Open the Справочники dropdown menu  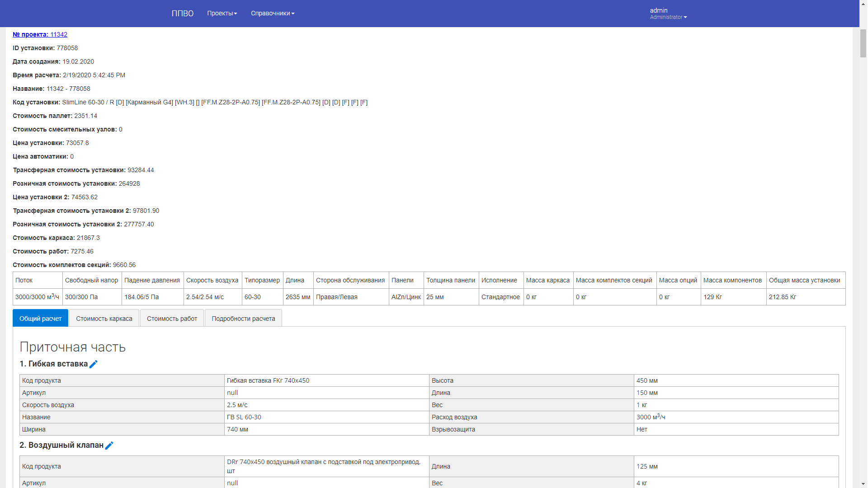click(x=273, y=13)
